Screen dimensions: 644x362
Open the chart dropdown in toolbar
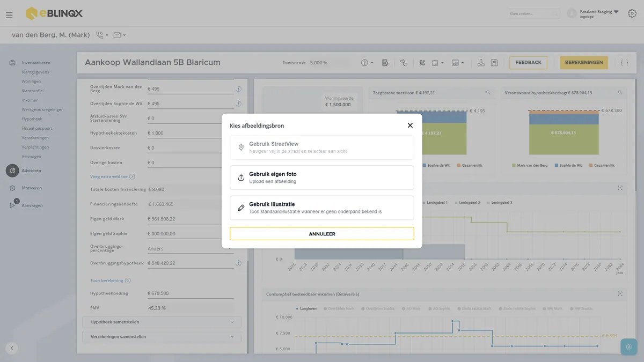(458, 63)
